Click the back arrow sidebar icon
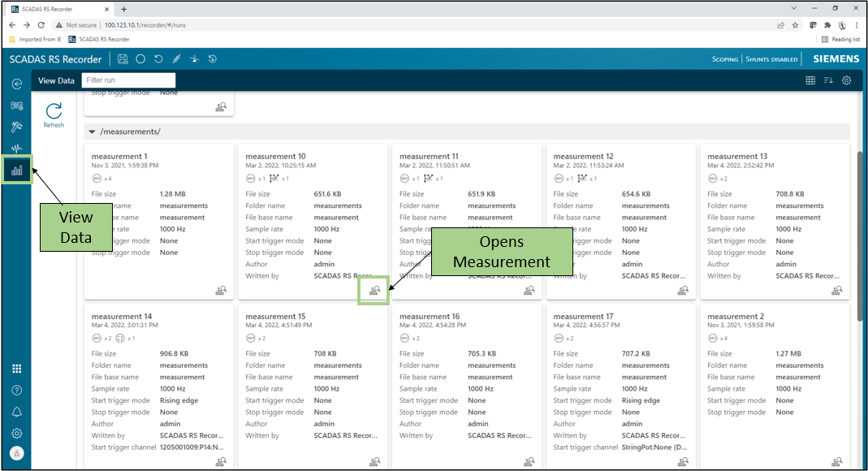 16,84
